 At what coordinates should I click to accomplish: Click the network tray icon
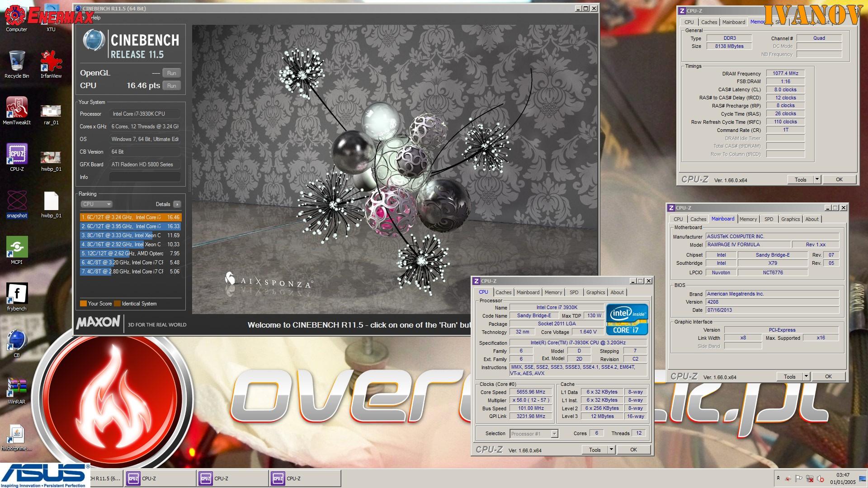coord(810,479)
